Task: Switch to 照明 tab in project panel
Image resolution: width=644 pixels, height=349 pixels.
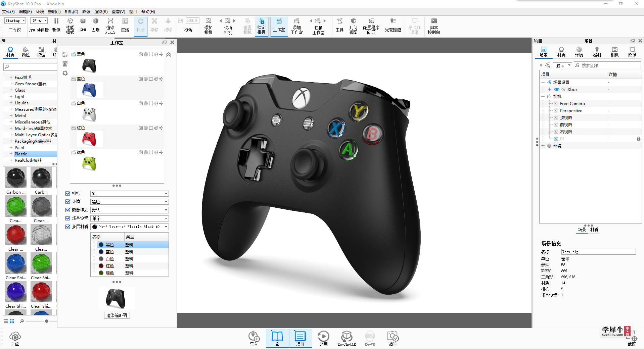Action: coord(597,52)
